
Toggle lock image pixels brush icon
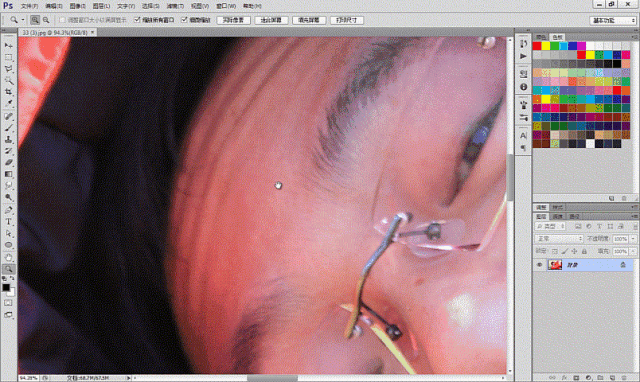[564, 251]
